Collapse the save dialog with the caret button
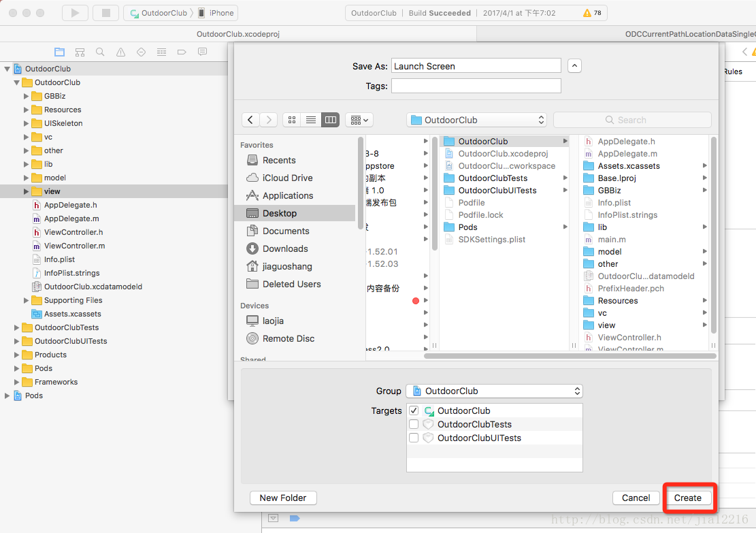 574,65
